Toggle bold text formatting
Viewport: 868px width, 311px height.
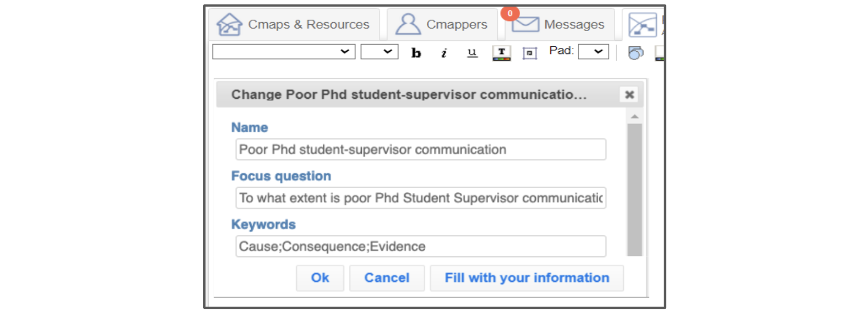click(x=416, y=52)
